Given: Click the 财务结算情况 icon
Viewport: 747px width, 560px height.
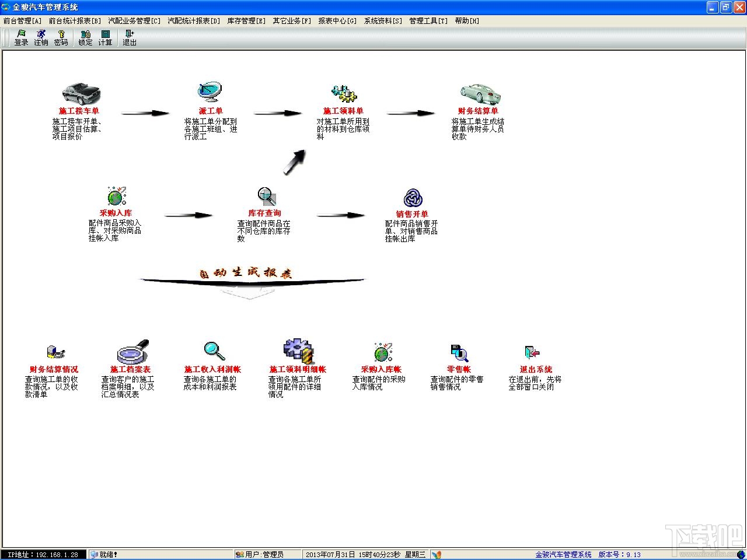Looking at the screenshot, I should (x=55, y=352).
